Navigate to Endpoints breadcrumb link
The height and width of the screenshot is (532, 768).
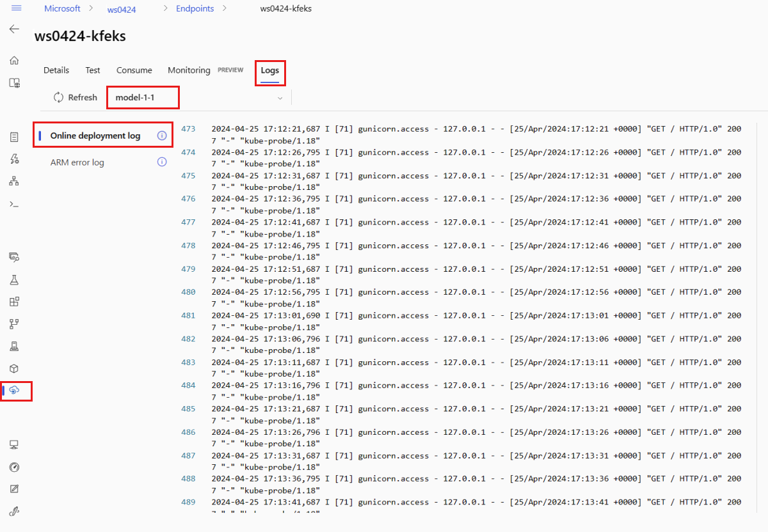(195, 9)
